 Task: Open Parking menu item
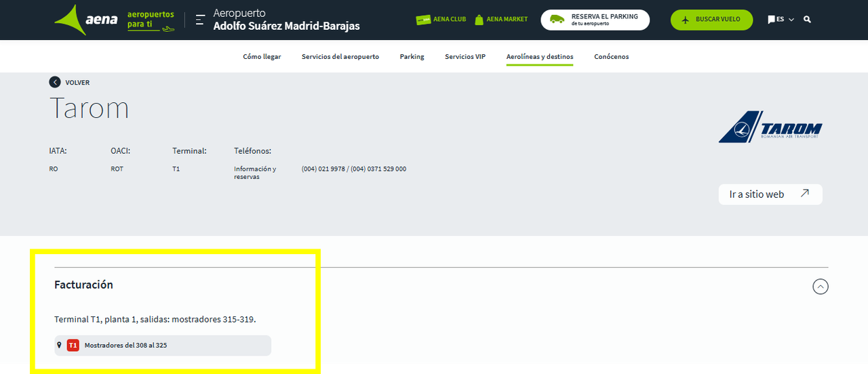pos(412,57)
